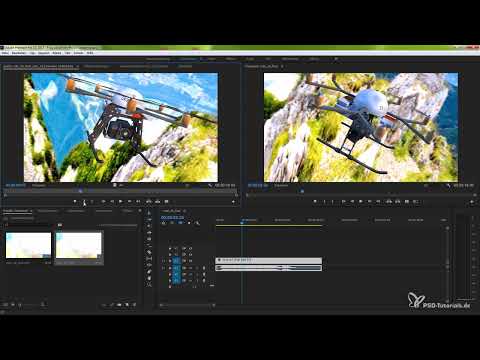Select the video clip on track V1
This screenshot has width=480, height=360.
coord(269,260)
